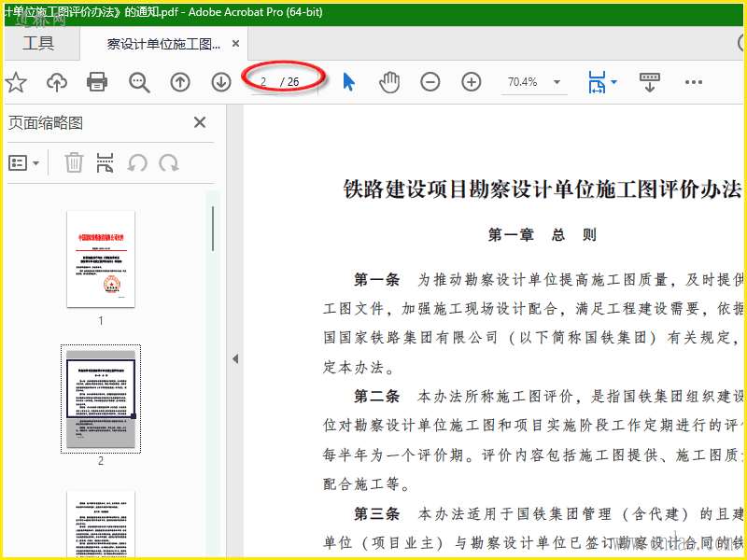Zoom in with the plus button
747x560 pixels.
472,82
